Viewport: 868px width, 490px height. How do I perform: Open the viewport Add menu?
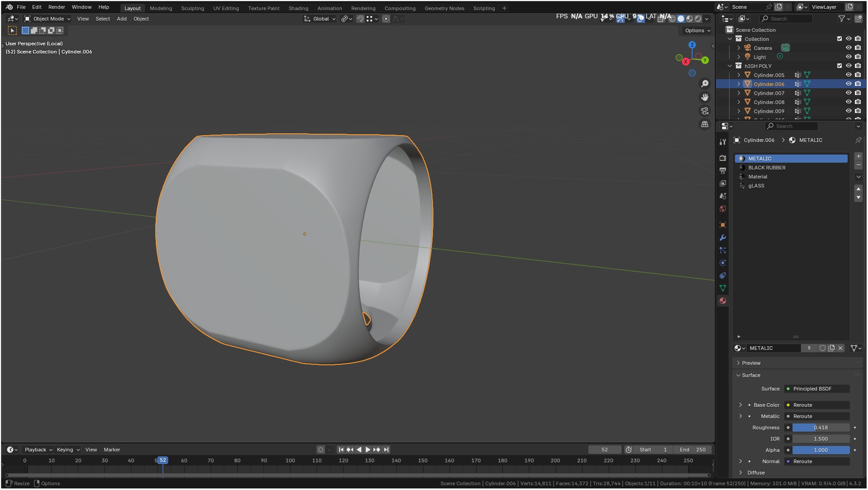(121, 19)
